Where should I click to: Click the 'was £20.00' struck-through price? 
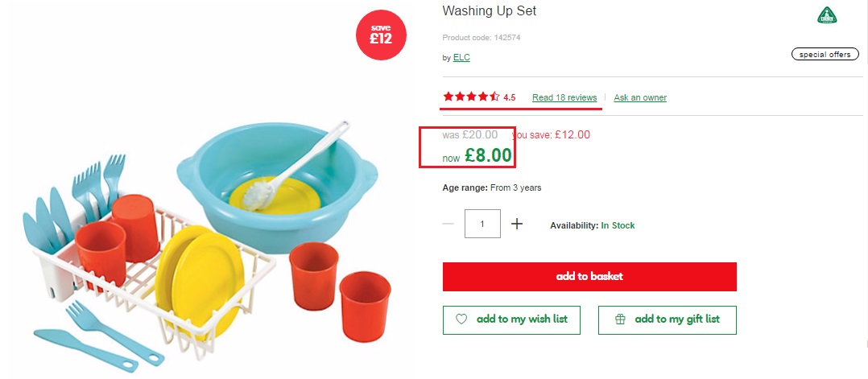pyautogui.click(x=470, y=134)
